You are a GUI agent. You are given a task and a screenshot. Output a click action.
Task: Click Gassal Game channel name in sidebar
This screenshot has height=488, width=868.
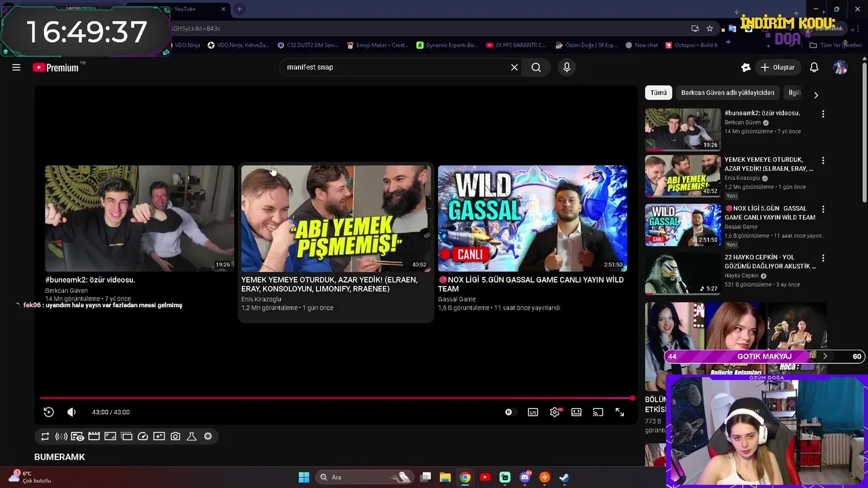(741, 226)
